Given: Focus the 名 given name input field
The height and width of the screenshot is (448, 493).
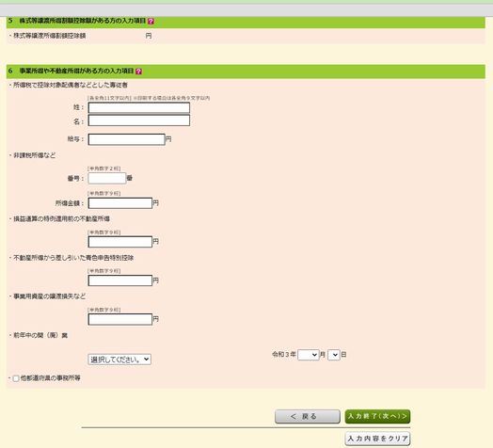Looking at the screenshot, I should pyautogui.click(x=139, y=120).
